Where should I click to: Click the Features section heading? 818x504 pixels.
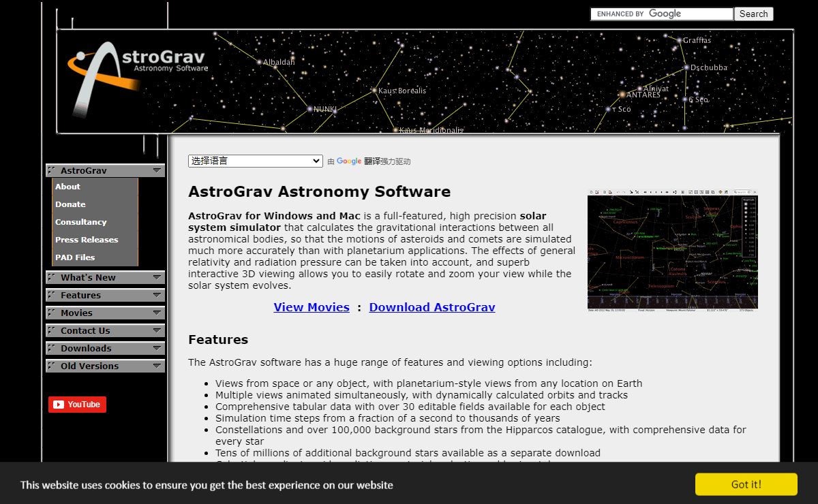pyautogui.click(x=218, y=339)
